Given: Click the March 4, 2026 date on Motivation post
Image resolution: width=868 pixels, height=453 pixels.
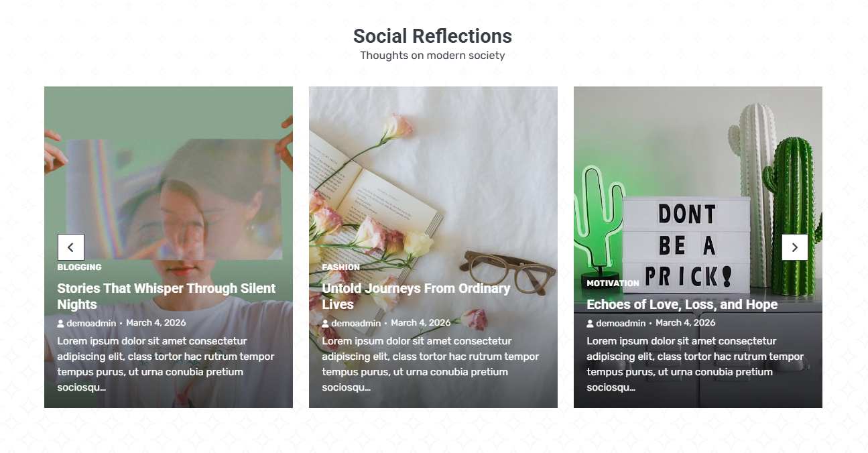Looking at the screenshot, I should tap(686, 323).
